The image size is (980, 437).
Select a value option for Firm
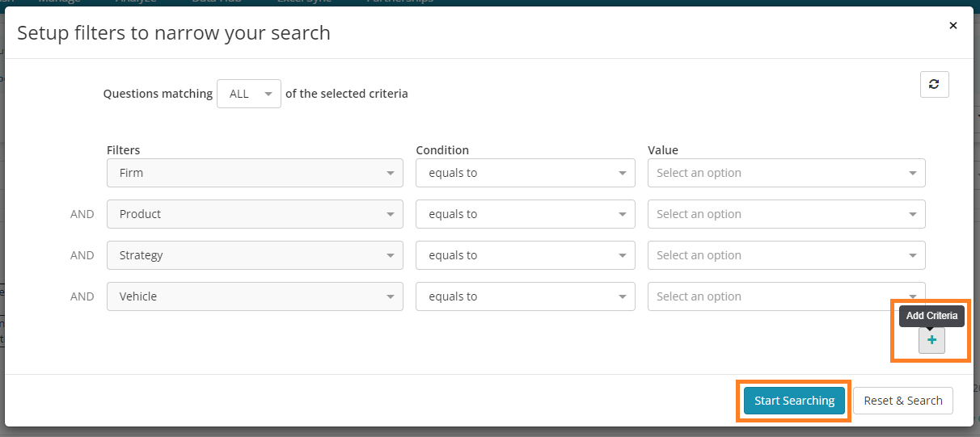[x=787, y=173]
